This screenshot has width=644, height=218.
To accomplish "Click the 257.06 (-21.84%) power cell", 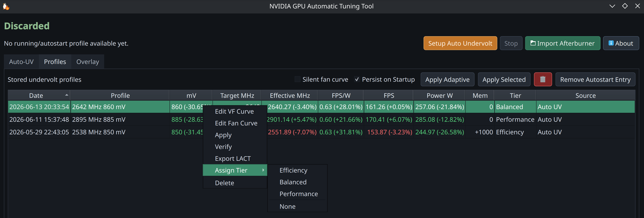I will click(x=440, y=107).
